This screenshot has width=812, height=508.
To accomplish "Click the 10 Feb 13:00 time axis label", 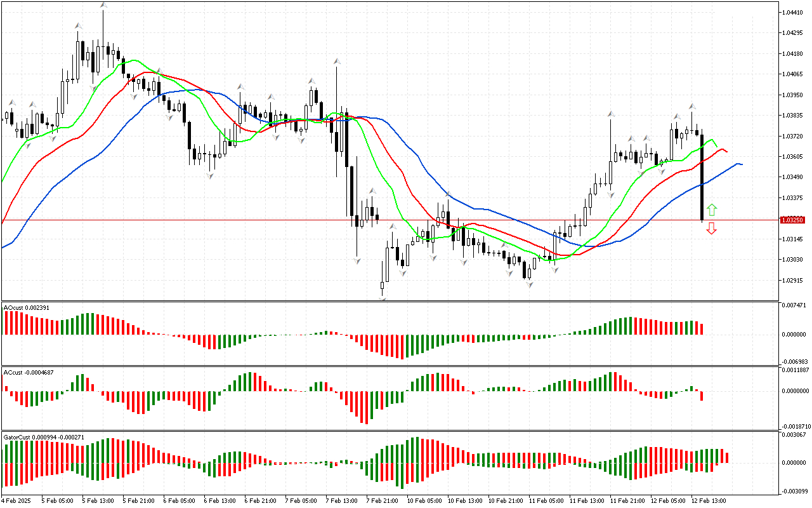I will [465, 501].
